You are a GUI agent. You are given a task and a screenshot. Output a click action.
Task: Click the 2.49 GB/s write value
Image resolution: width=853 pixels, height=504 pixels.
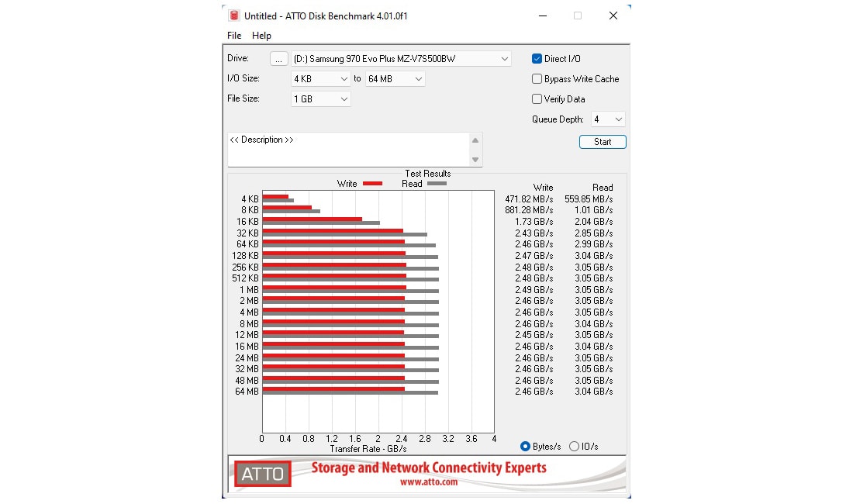coord(534,290)
